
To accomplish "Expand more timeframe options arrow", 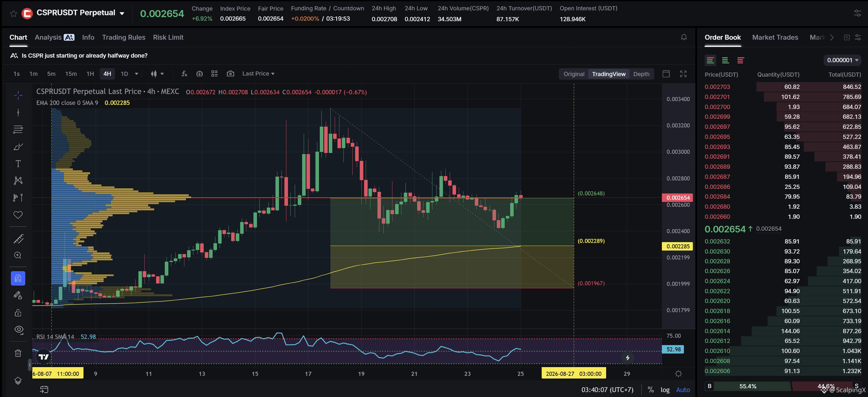I will coord(137,74).
